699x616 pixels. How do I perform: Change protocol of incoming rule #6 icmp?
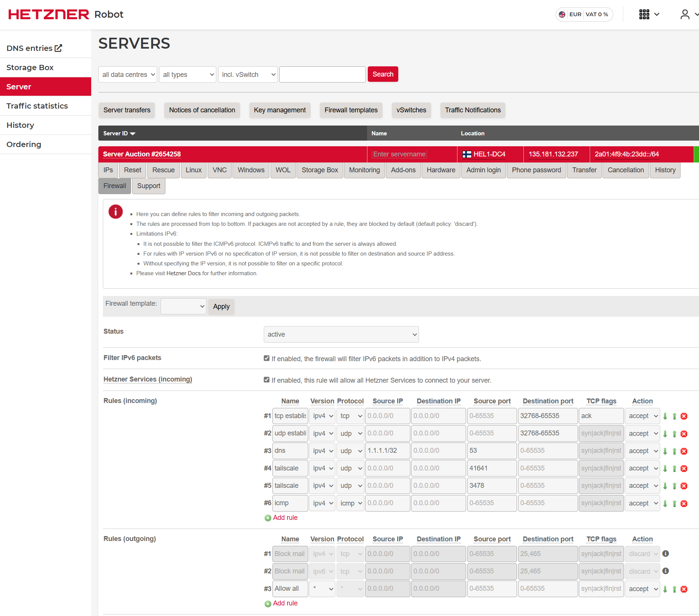[350, 503]
